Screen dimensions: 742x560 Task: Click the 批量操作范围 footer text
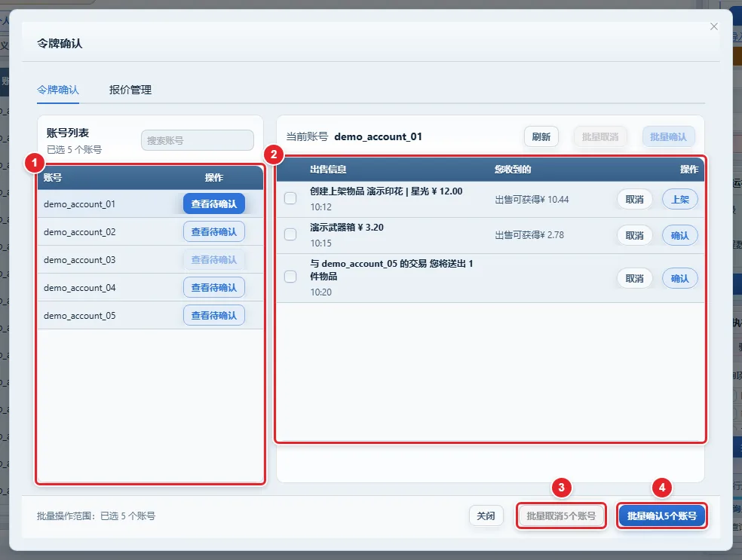(96, 516)
